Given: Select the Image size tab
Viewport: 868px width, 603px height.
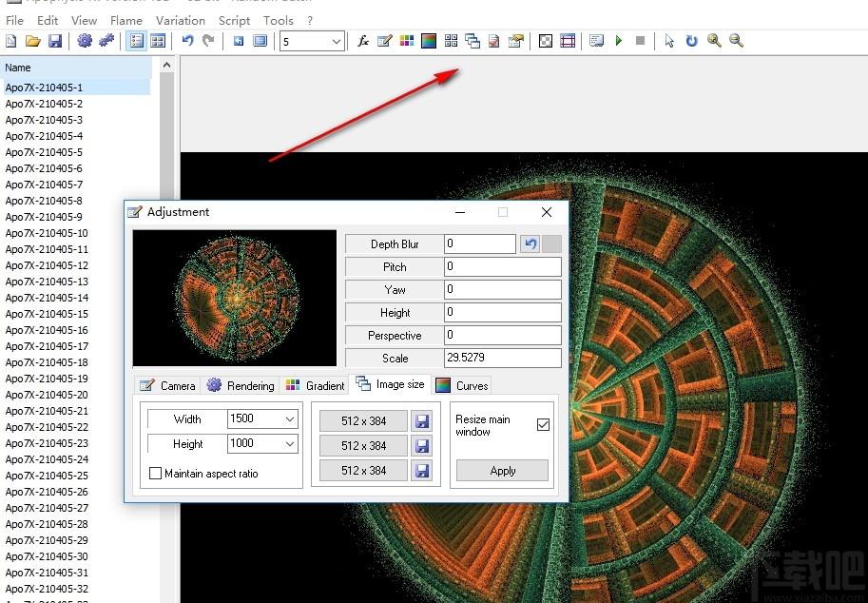Looking at the screenshot, I should click(x=390, y=383).
